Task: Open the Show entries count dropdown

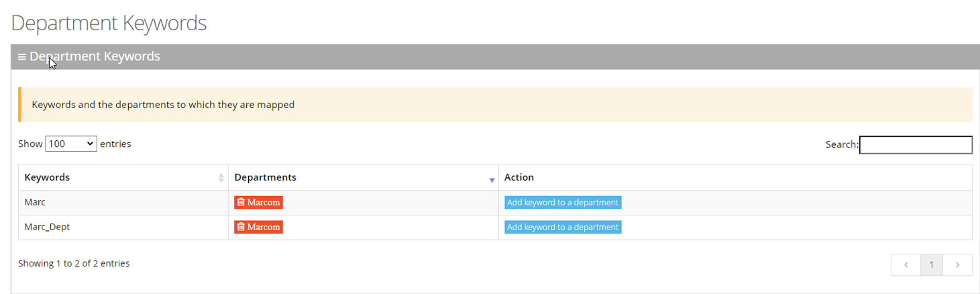Action: click(71, 144)
